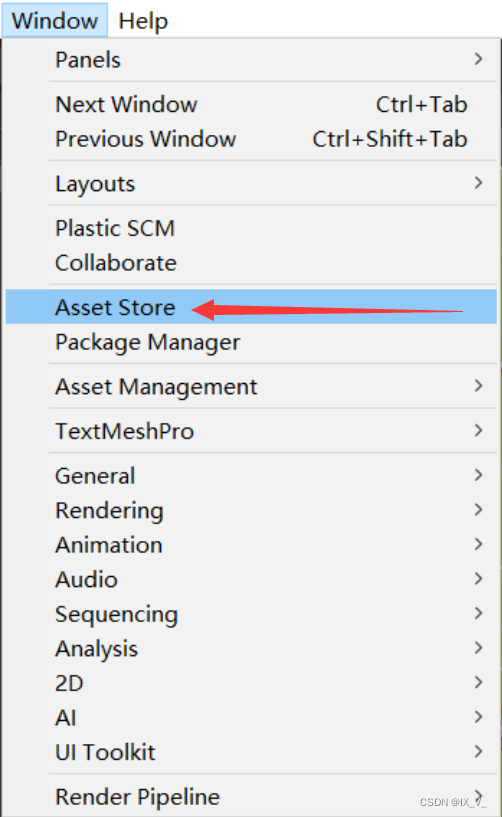Expand the TextMeshPro submenu chevron
The image size is (502, 817).
coord(479,430)
